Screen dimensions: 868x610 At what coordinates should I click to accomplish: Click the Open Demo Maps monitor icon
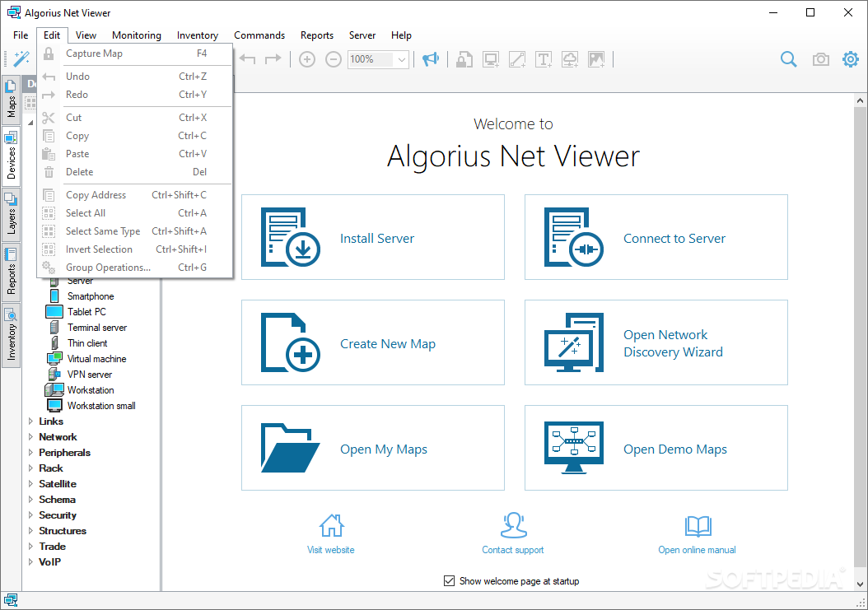click(x=574, y=448)
